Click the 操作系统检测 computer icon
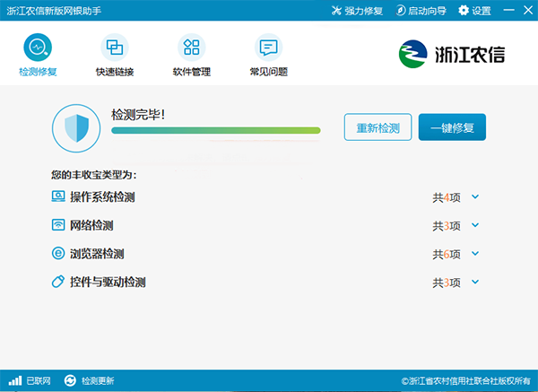Screen dimensions: 538x392 (x=58, y=196)
